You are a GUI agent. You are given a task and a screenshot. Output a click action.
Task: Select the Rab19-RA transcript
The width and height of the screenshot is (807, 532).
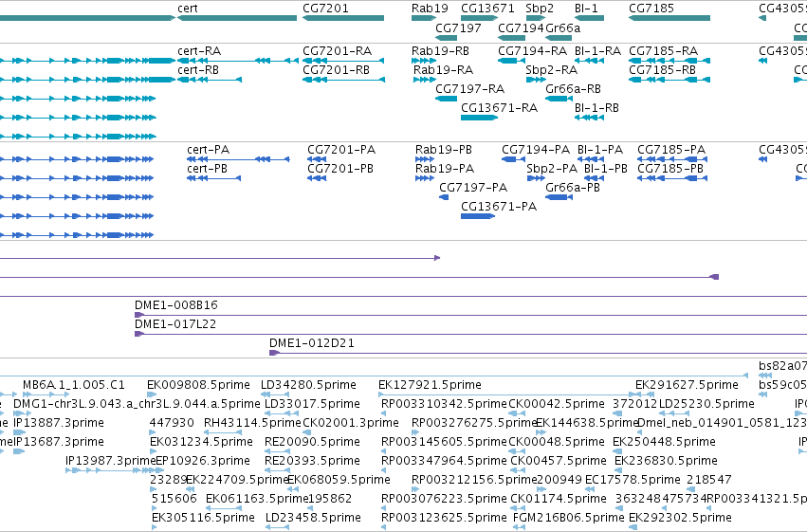point(425,80)
